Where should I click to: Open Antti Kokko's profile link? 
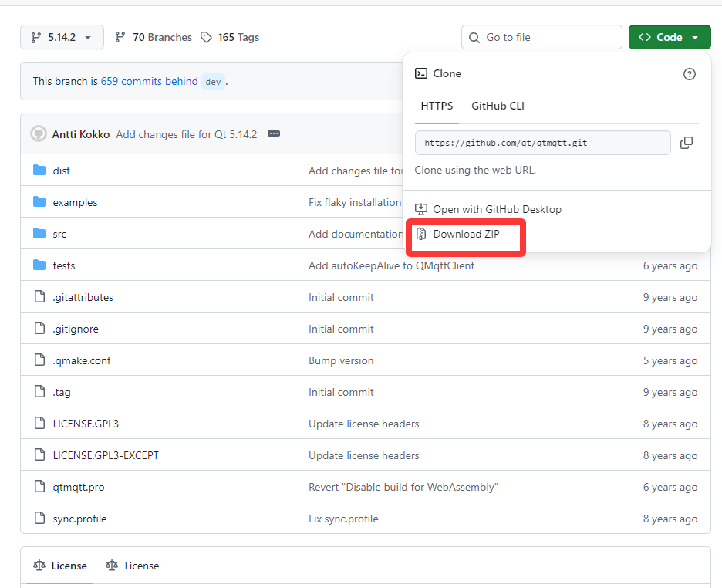click(80, 134)
